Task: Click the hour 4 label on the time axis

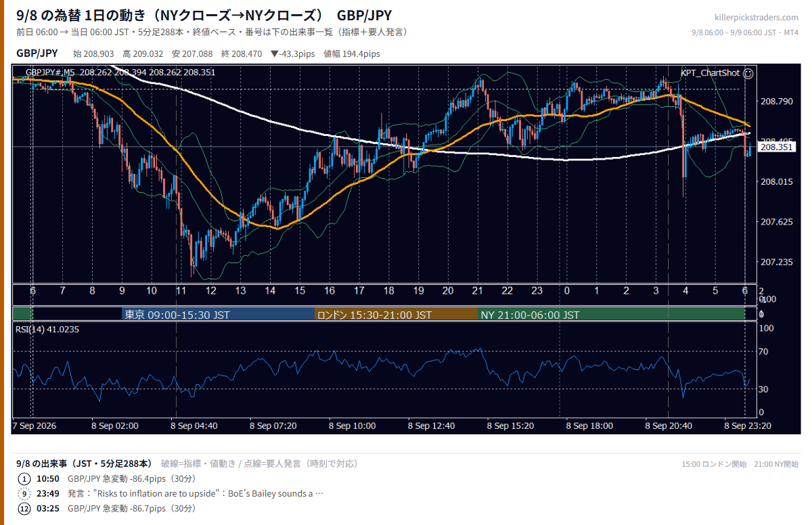Action: pyautogui.click(x=685, y=291)
